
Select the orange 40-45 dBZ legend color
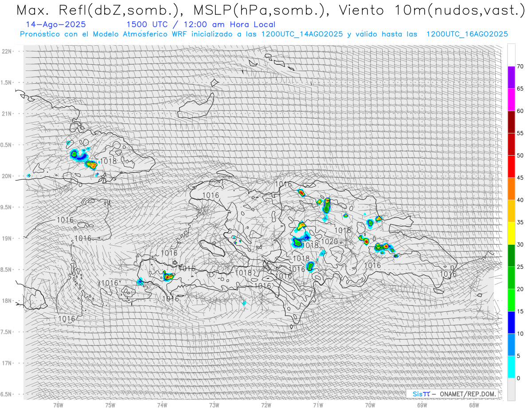click(511, 189)
